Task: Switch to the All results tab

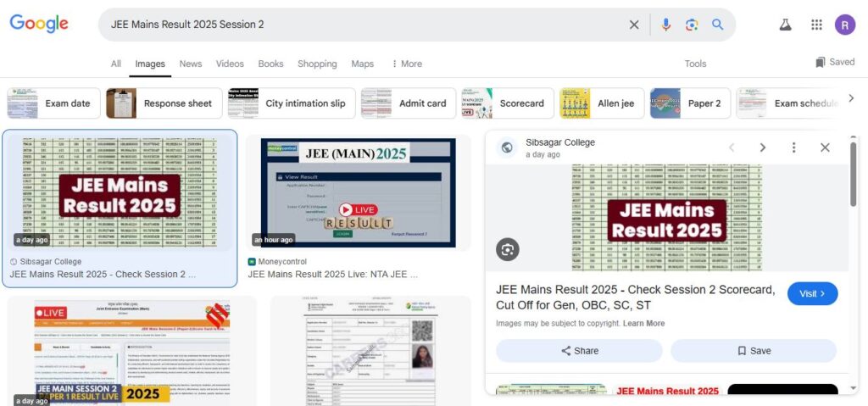Action: pos(115,64)
